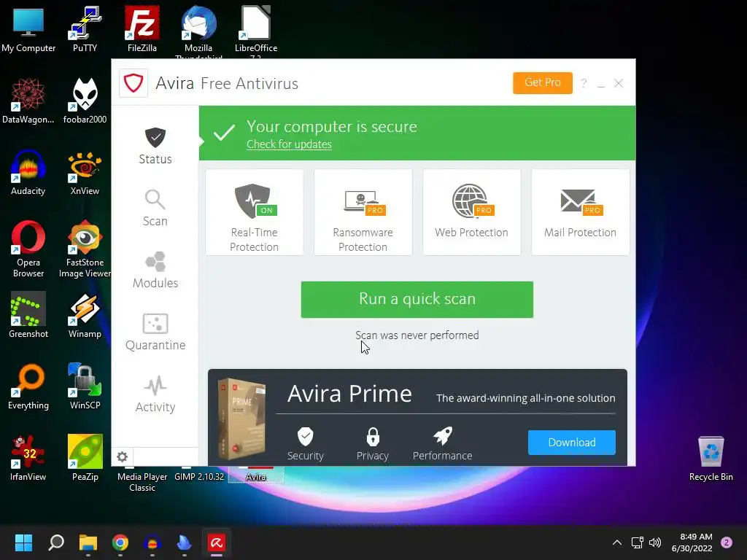This screenshot has height=560, width=747.
Task: Select the Audacity desktop icon
Action: pos(28,172)
